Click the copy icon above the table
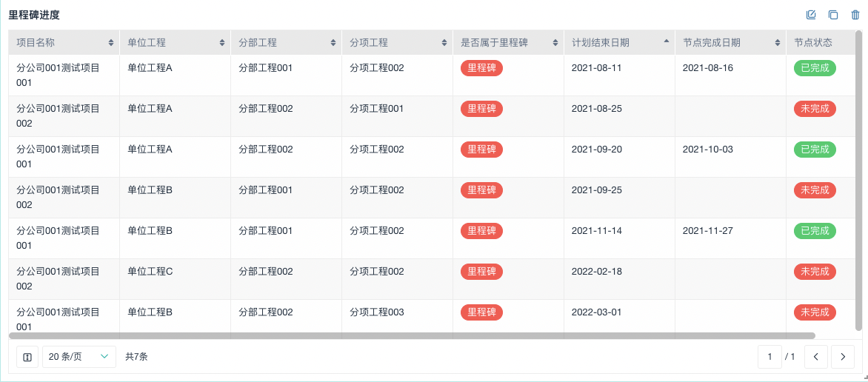This screenshot has height=382, width=868. click(x=833, y=15)
